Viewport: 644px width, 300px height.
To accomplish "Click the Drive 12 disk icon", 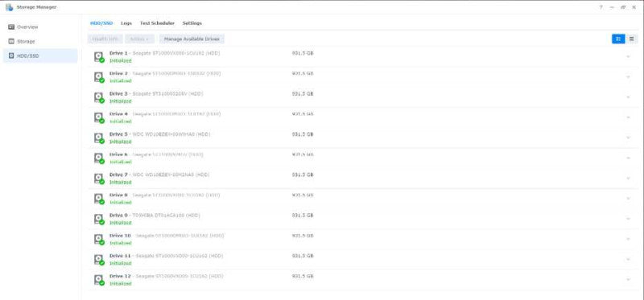I will [98, 279].
